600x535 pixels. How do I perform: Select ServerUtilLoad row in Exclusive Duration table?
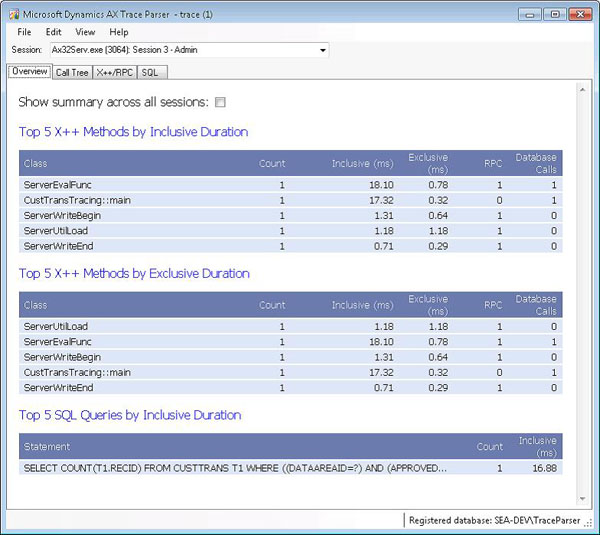pyautogui.click(x=55, y=326)
